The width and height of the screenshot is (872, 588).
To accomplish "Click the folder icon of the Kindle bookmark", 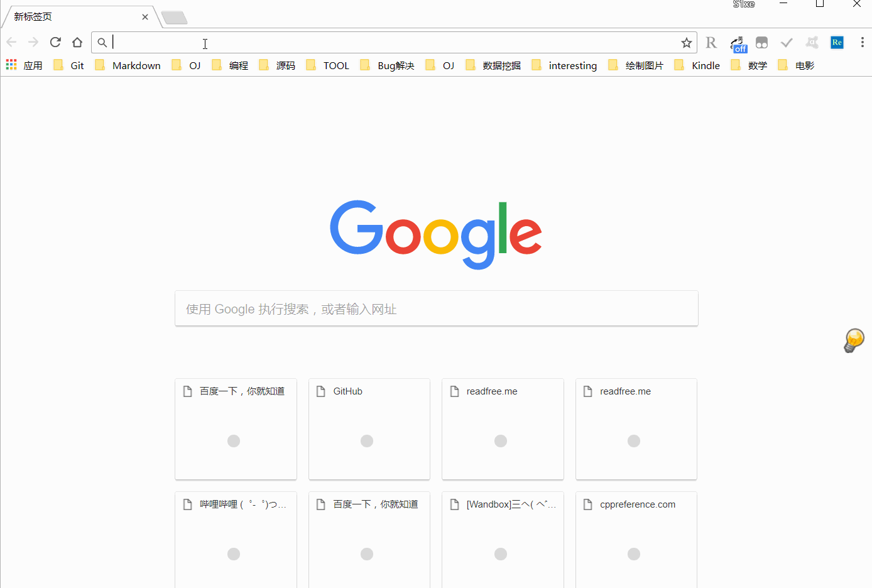I will coord(679,65).
